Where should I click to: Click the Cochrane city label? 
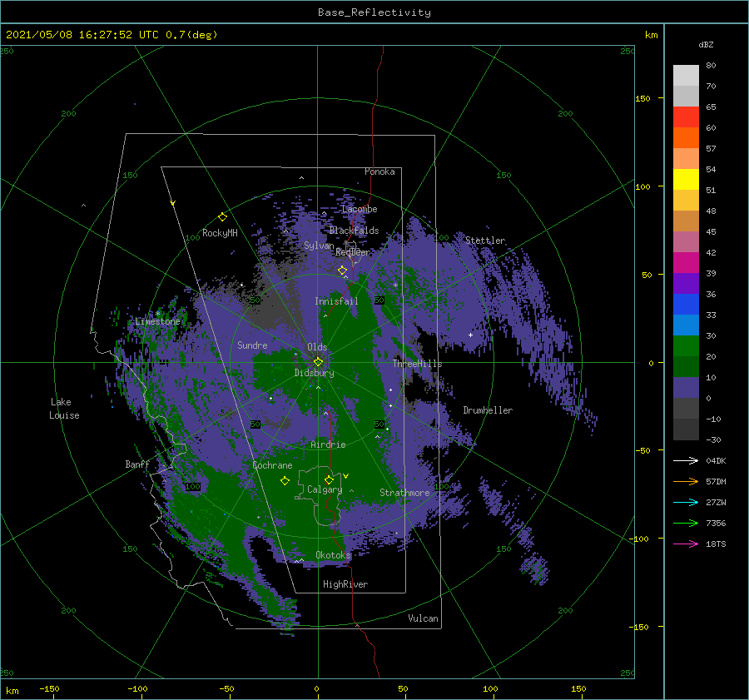[272, 465]
